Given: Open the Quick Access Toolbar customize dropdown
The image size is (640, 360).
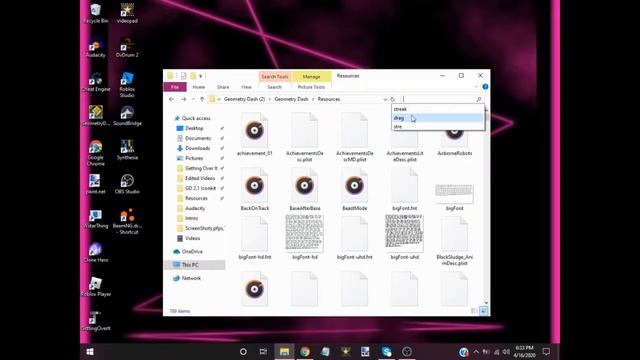Looking at the screenshot, I should [200, 76].
